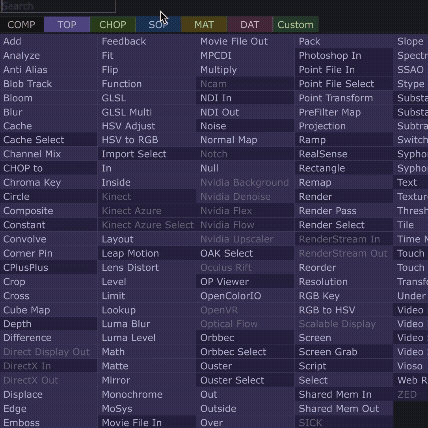428x428 pixels.
Task: Select the Lens Distort operator
Action: point(147,268)
